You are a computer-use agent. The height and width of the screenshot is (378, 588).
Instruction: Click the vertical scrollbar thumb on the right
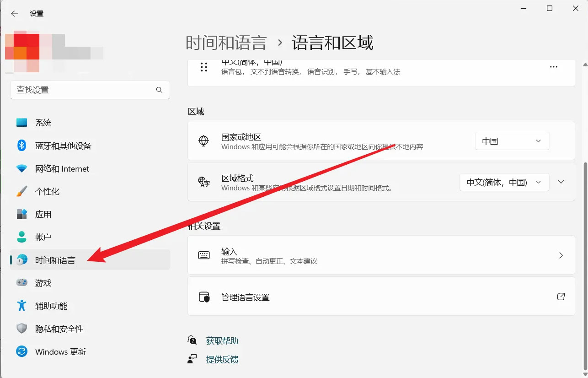585,265
